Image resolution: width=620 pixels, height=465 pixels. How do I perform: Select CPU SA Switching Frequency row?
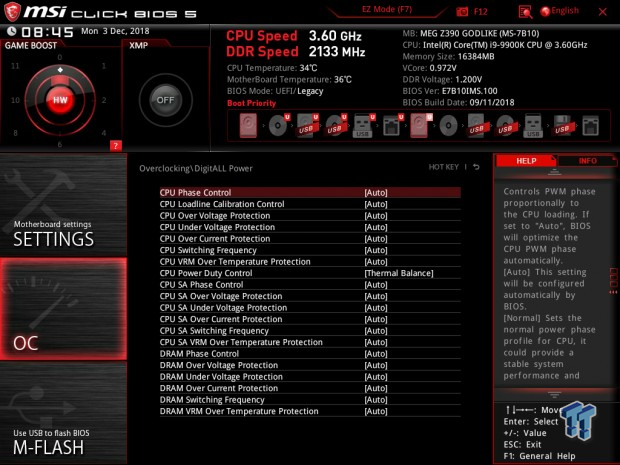coord(310,331)
